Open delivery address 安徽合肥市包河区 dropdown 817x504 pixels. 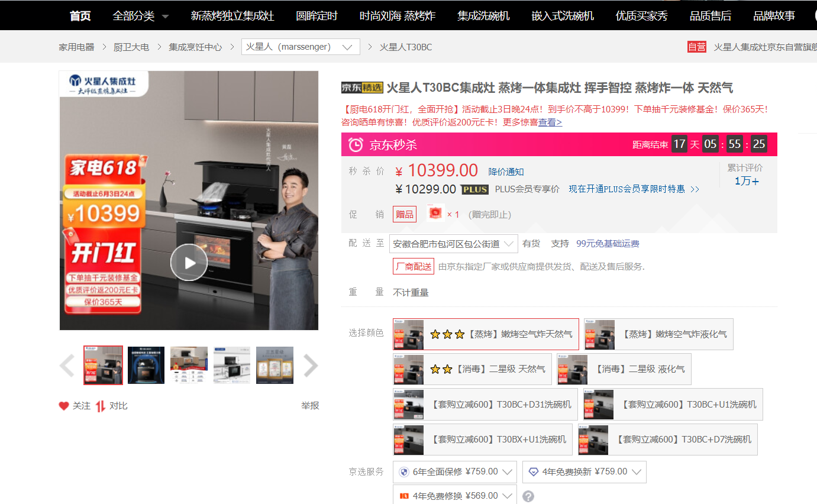[453, 244]
